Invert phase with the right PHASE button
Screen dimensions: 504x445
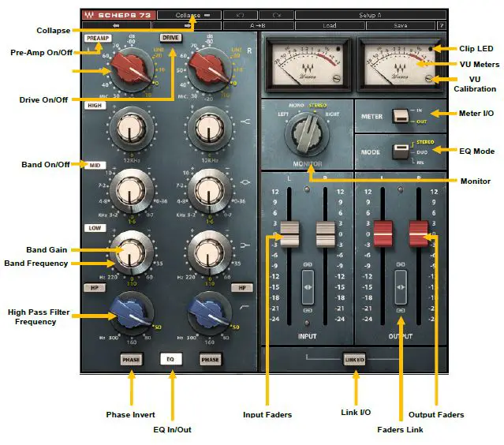click(x=210, y=360)
